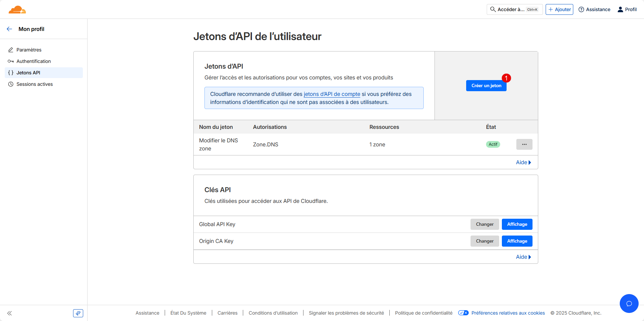Open the Profil user menu
Screen dimensions: 644x321
627,9
